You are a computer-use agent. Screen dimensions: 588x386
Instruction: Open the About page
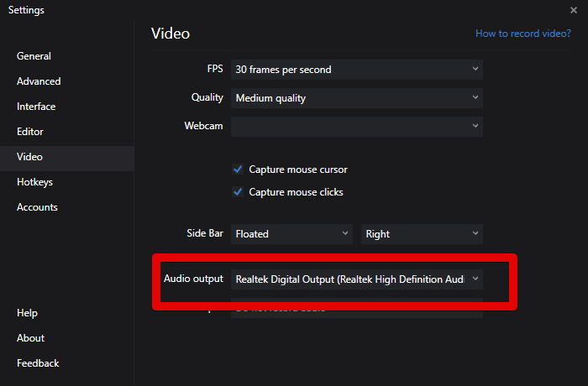[30, 338]
